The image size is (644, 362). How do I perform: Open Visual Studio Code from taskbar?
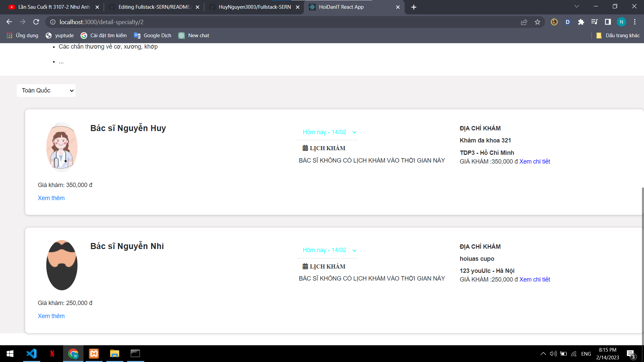tap(32, 354)
